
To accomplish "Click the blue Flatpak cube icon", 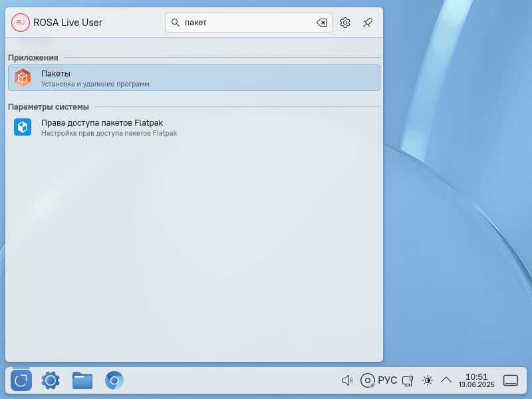I will 23,127.
